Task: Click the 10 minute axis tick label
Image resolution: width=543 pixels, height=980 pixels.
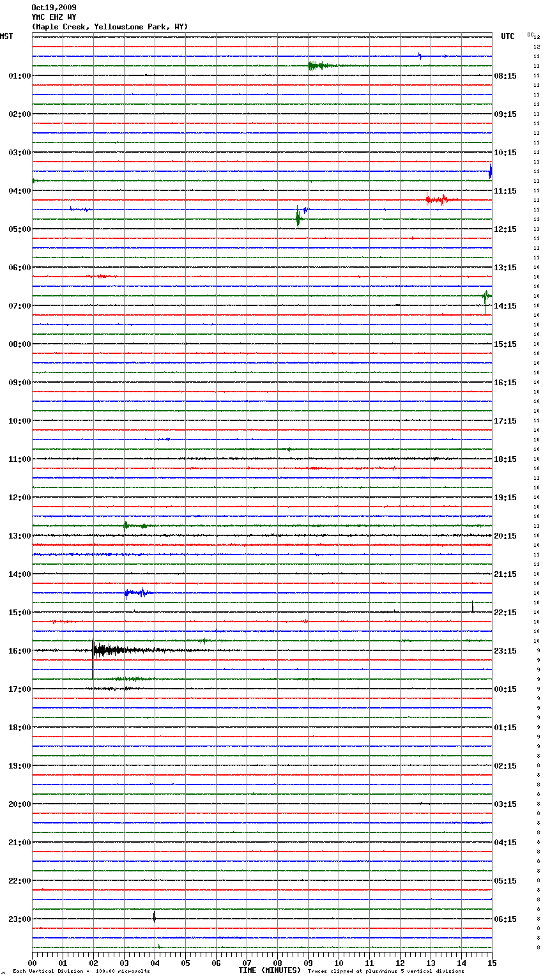Action: coord(339,963)
